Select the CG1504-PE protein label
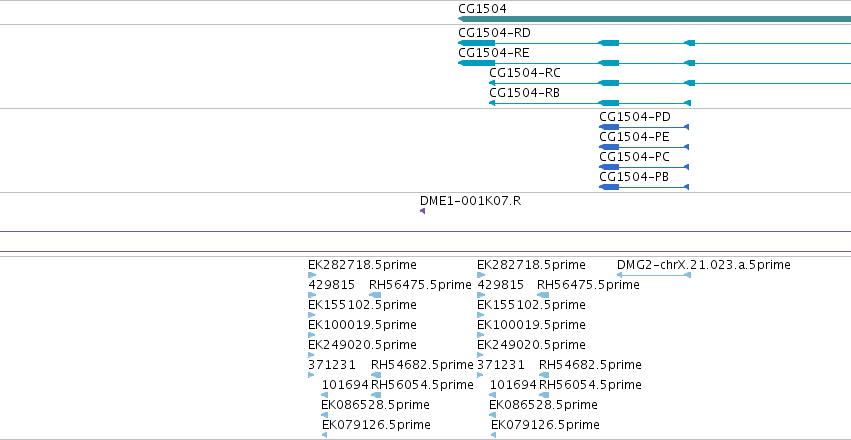The height and width of the screenshot is (440, 851). 634,137
